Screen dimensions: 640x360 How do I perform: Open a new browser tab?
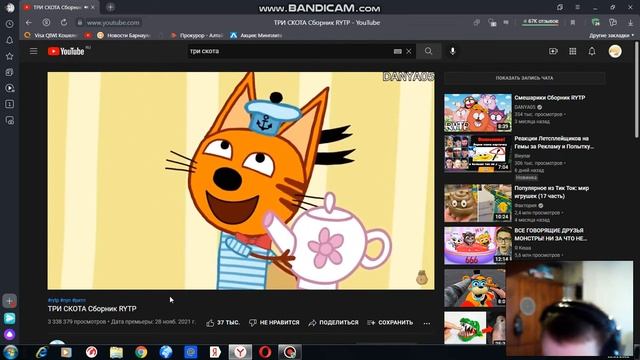[x=110, y=7]
